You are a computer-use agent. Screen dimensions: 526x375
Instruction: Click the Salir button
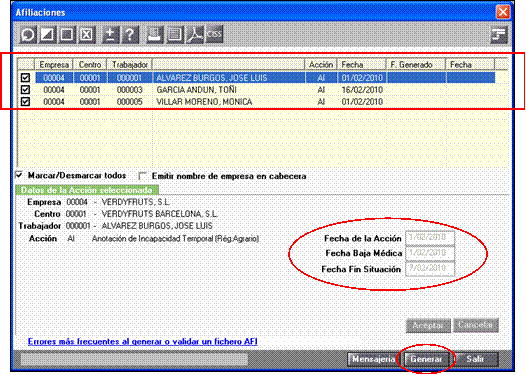[x=476, y=359]
